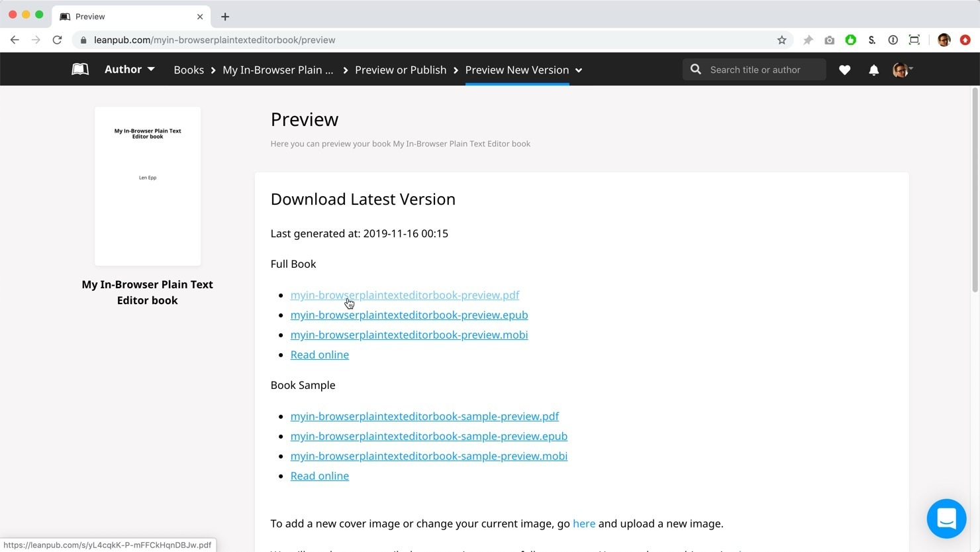The height and width of the screenshot is (552, 980).
Task: Open the user avatar menu in Leanpub header
Action: coord(903,70)
